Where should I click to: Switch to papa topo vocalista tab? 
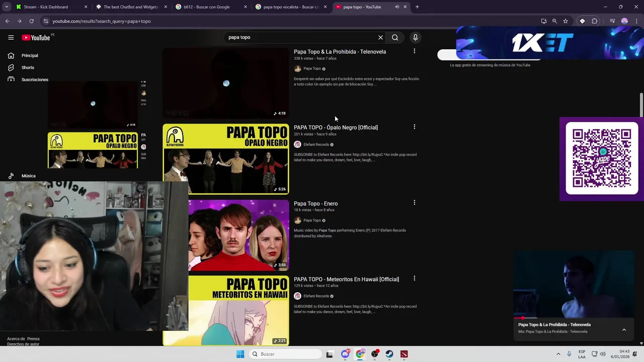(287, 7)
